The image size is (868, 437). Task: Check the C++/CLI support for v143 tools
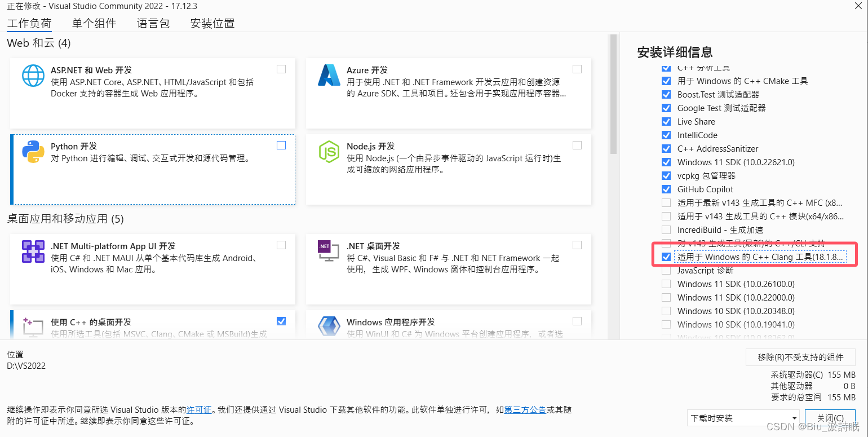click(666, 244)
